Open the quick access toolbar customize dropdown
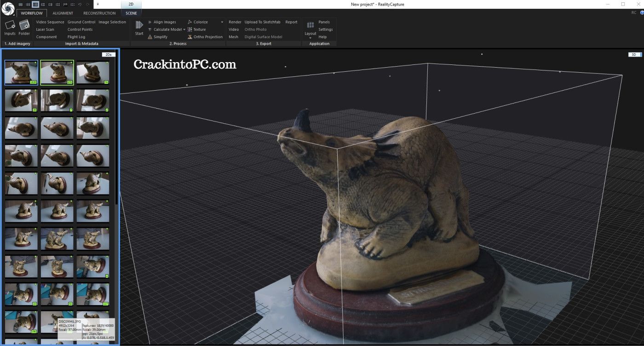The width and height of the screenshot is (644, 346). (x=98, y=4)
